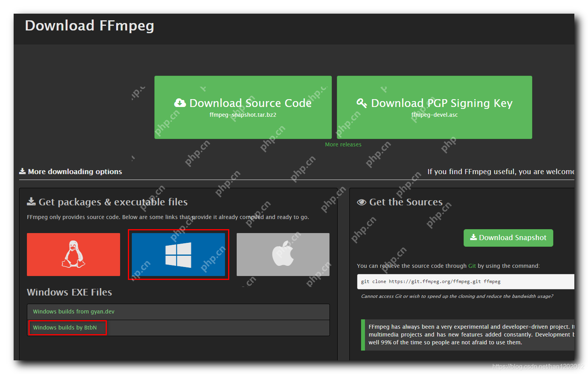
Task: Click the download icon next to More downloading options
Action: point(22,171)
